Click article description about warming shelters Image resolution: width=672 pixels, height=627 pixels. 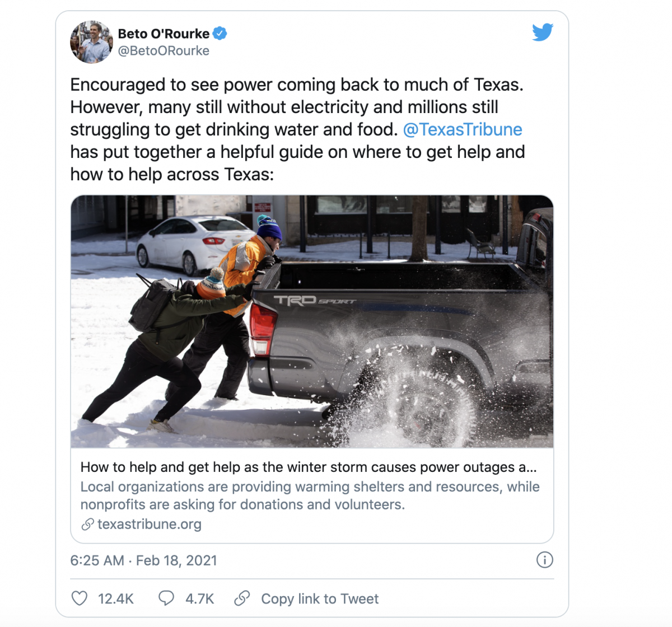point(310,495)
